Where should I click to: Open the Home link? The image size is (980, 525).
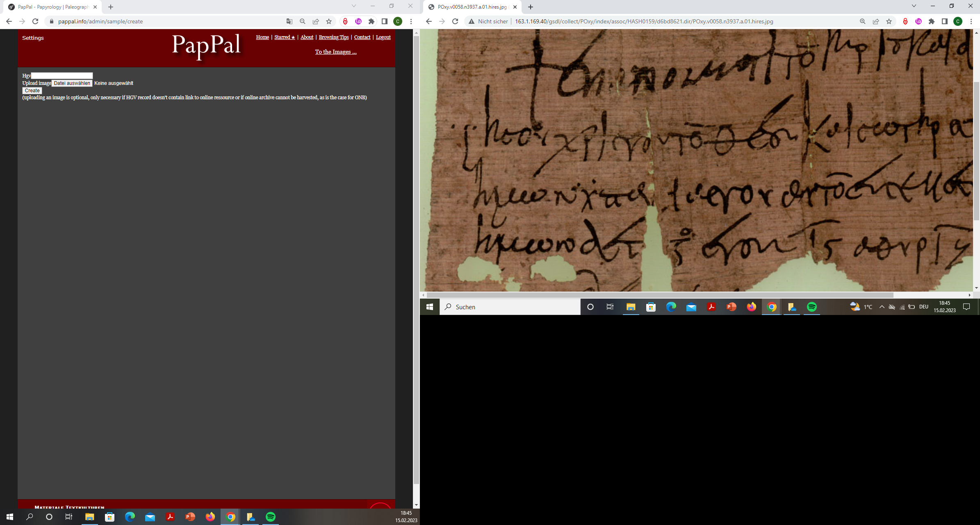[262, 37]
